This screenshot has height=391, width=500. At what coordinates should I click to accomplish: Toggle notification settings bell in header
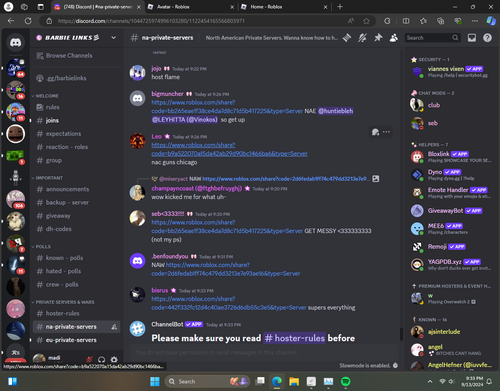coord(362,38)
